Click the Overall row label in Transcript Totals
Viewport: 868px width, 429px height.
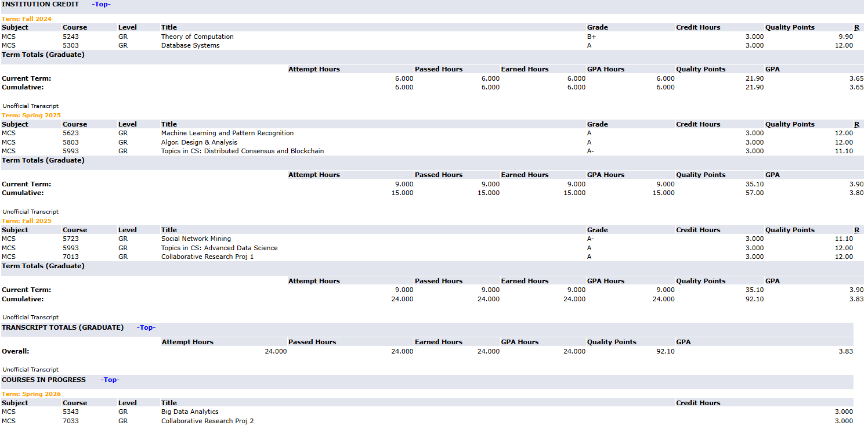tap(15, 351)
